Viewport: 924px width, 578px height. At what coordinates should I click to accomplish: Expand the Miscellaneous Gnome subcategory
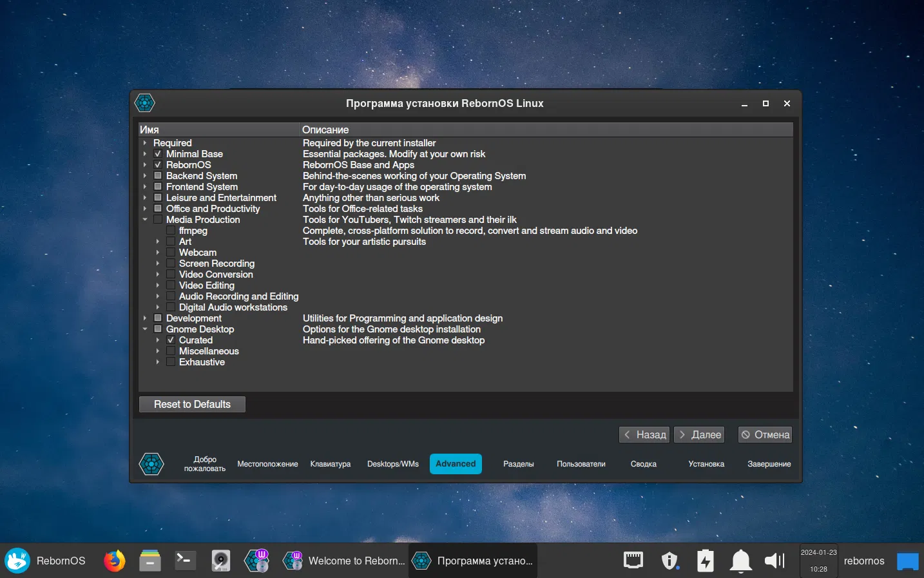pos(158,351)
